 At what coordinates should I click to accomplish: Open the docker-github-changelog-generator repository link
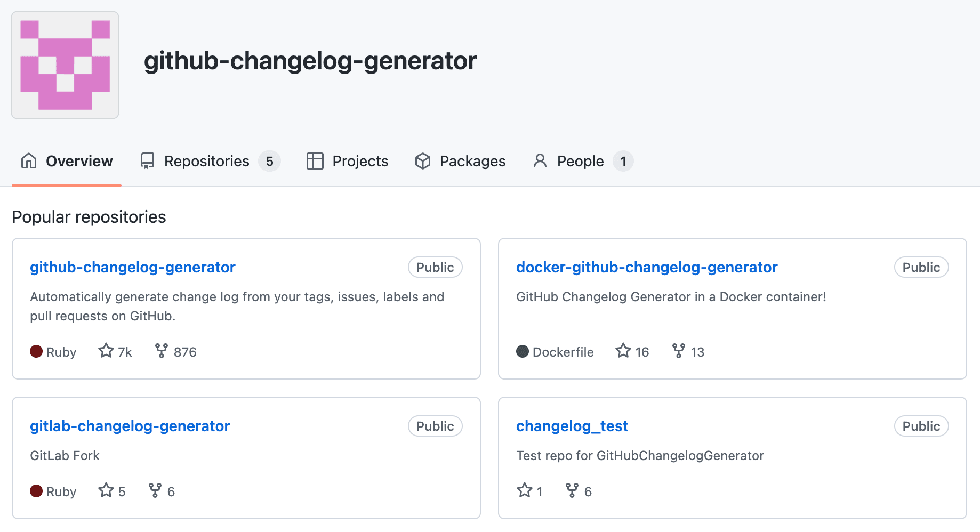pos(647,267)
